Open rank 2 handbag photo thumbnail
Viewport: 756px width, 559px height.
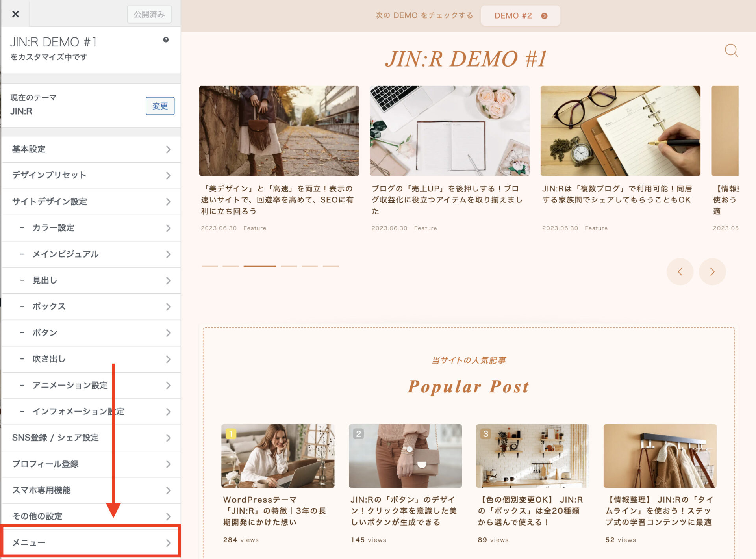405,456
